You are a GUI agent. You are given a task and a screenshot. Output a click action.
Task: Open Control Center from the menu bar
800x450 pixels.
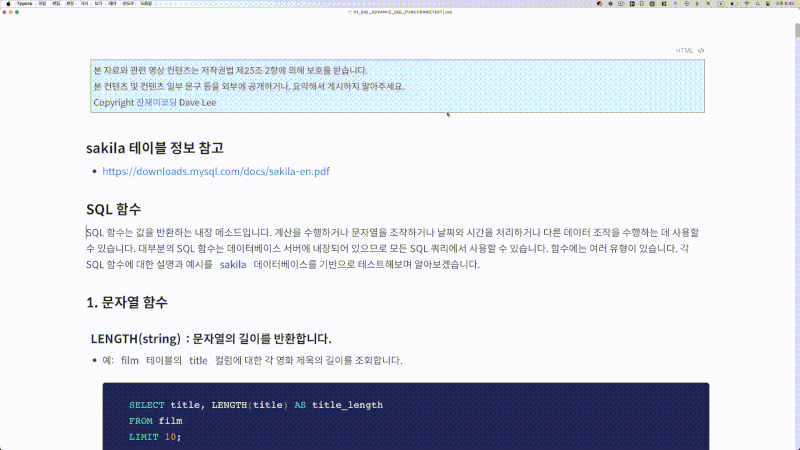click(x=768, y=4)
